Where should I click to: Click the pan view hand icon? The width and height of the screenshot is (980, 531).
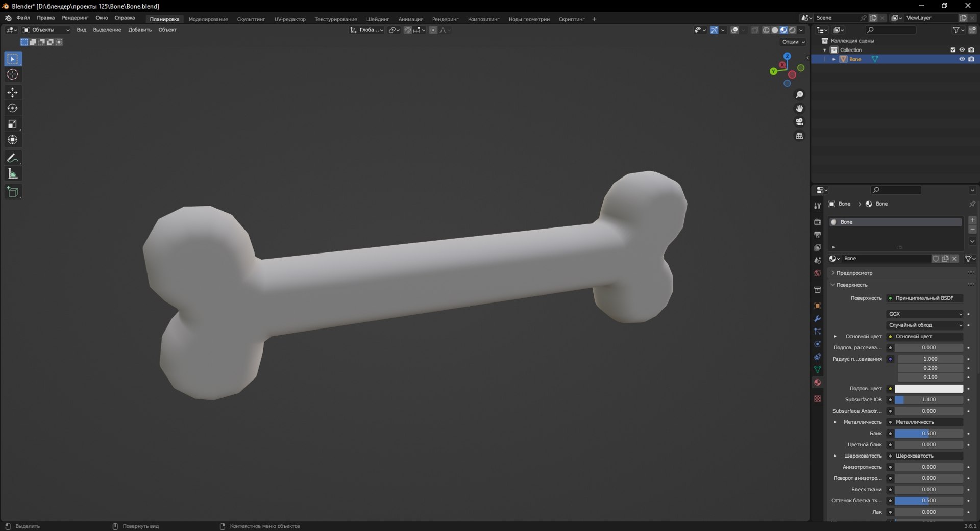[799, 108]
